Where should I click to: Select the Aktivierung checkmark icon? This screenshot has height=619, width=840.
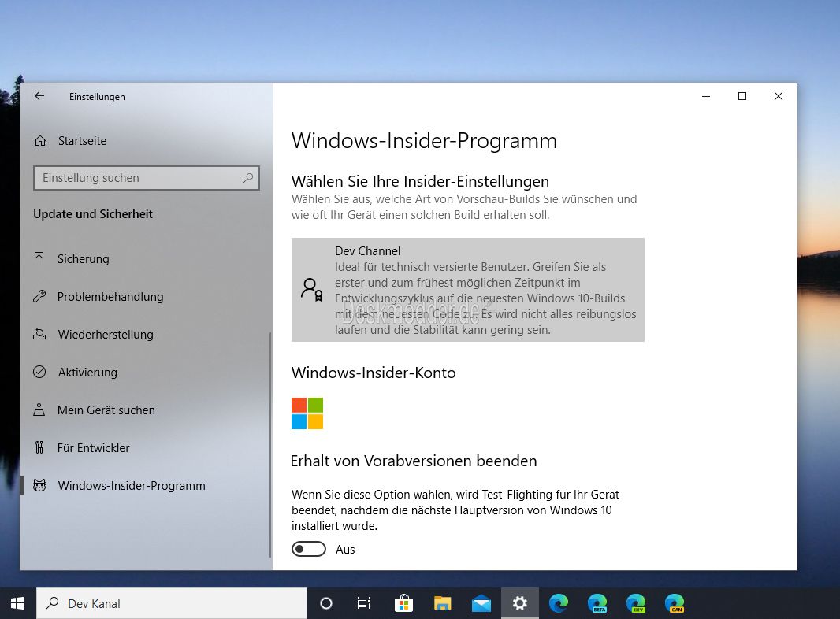[39, 372]
